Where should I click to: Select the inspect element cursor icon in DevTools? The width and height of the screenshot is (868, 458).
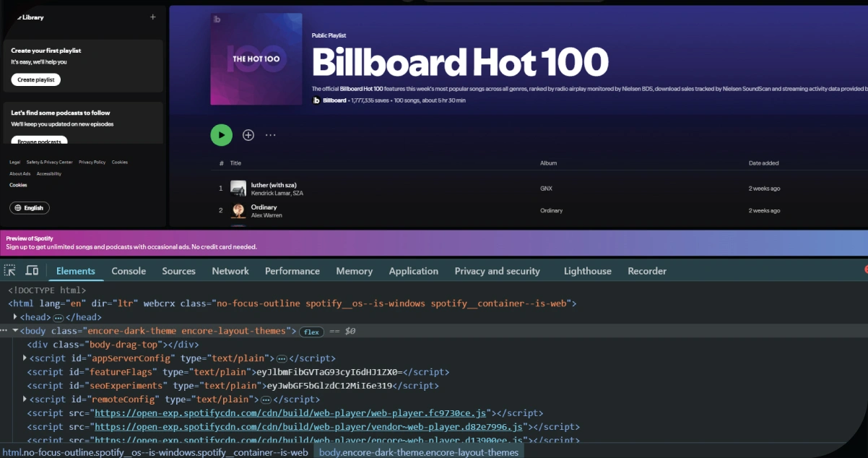(10, 270)
